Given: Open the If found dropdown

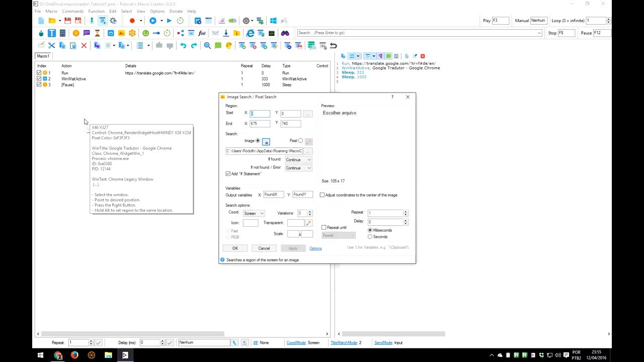Looking at the screenshot, I should tap(298, 160).
